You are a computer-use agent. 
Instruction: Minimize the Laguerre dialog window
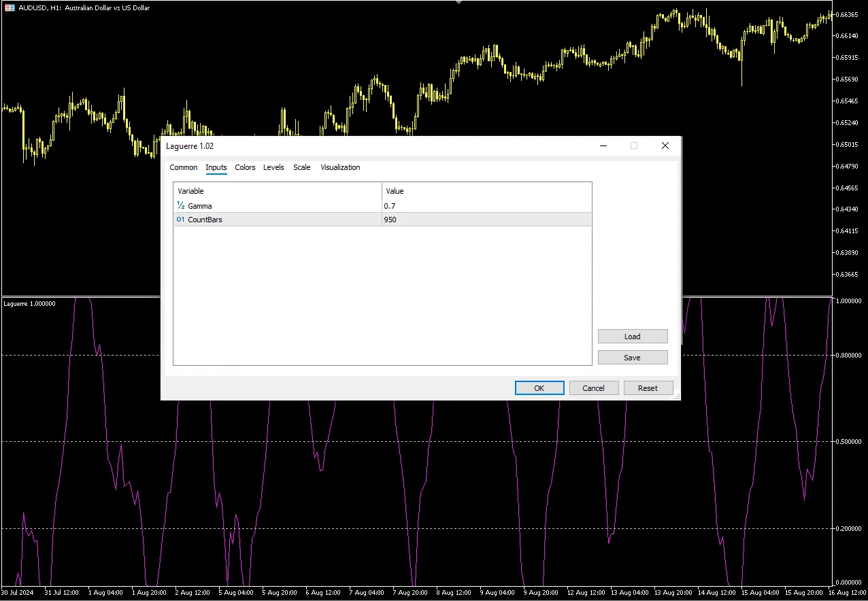[603, 145]
